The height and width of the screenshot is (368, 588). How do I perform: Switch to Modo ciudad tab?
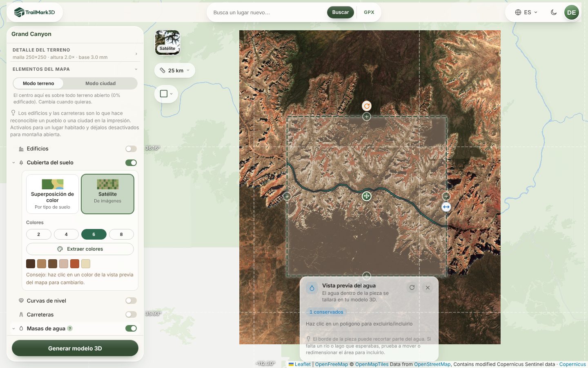coord(100,83)
